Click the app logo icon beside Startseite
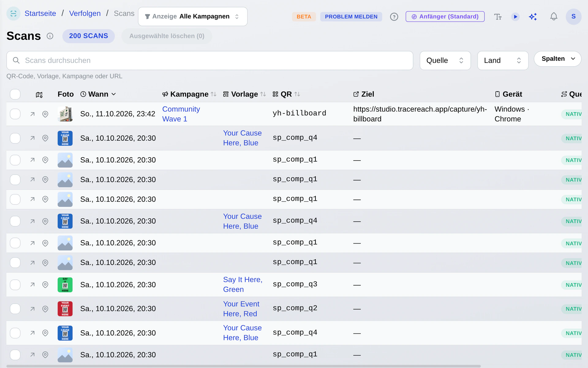The height and width of the screenshot is (368, 588). [13, 13]
